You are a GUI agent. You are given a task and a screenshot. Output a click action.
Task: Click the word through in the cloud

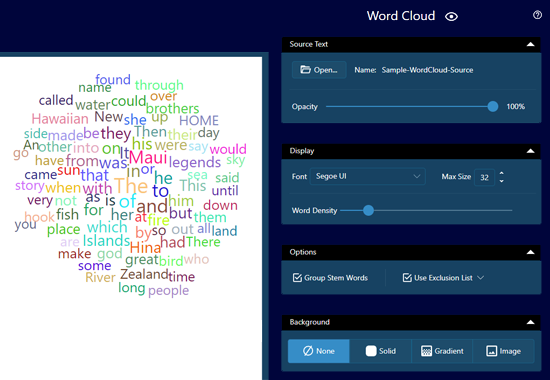click(x=159, y=85)
